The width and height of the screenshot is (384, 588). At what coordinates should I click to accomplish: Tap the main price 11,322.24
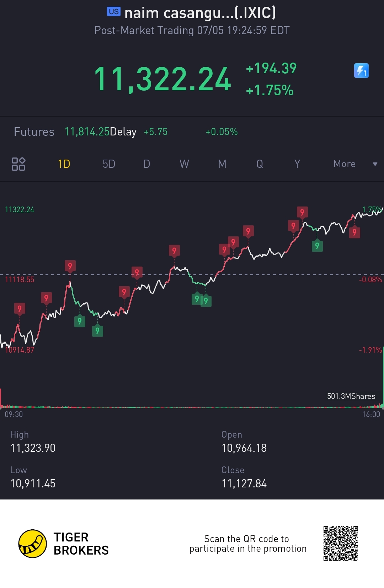pyautogui.click(x=162, y=79)
